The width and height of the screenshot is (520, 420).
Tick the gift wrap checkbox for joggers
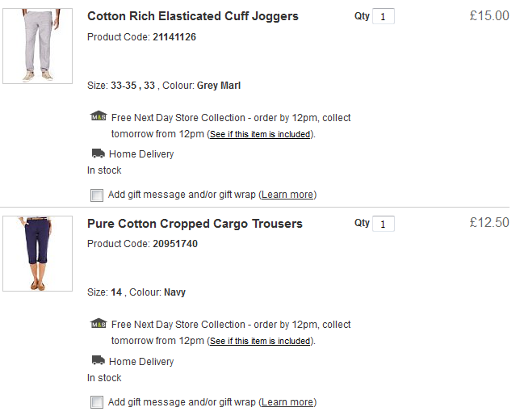(97, 195)
